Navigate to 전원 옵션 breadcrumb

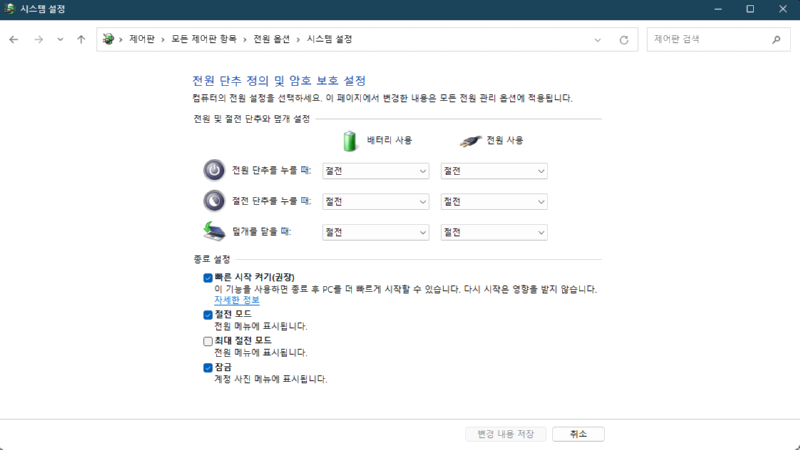coord(271,39)
